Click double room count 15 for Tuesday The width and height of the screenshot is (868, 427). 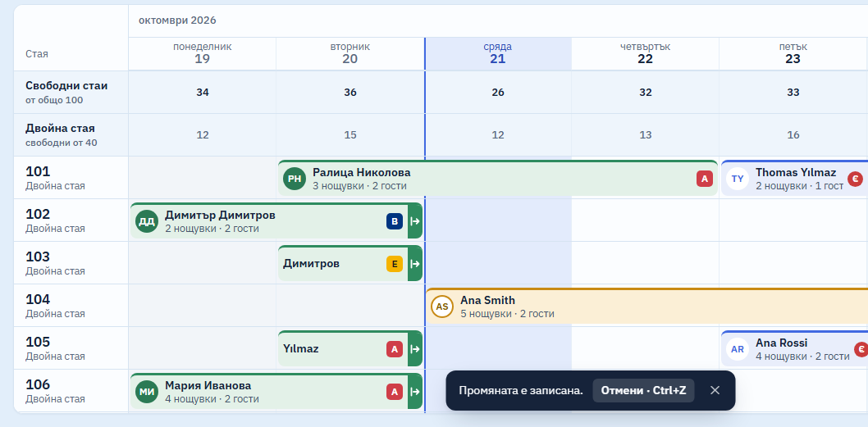click(349, 135)
